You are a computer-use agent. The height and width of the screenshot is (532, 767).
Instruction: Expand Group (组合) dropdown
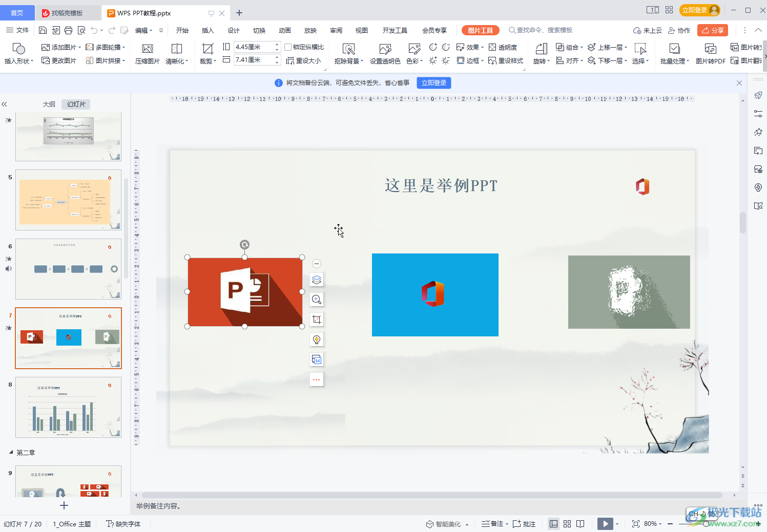pos(582,47)
